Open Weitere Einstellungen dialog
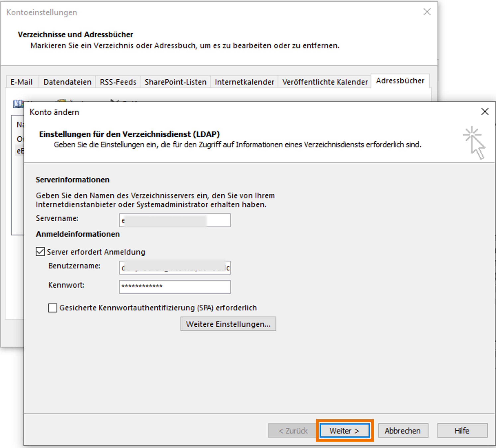 [228, 324]
